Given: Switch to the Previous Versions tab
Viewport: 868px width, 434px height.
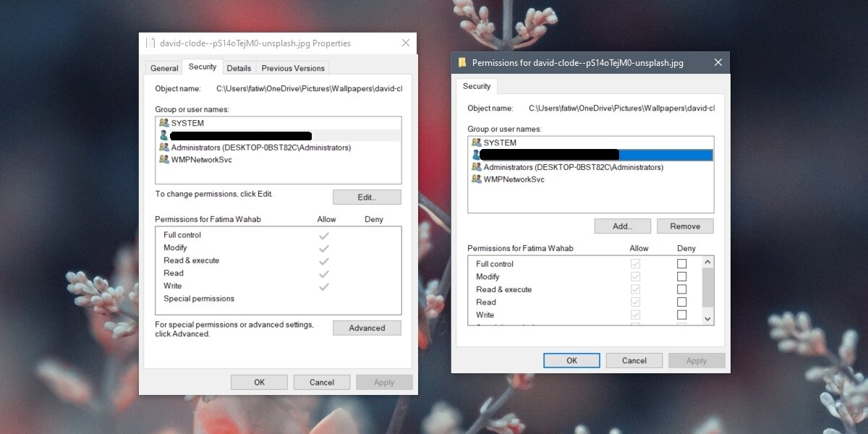Looking at the screenshot, I should pos(292,67).
